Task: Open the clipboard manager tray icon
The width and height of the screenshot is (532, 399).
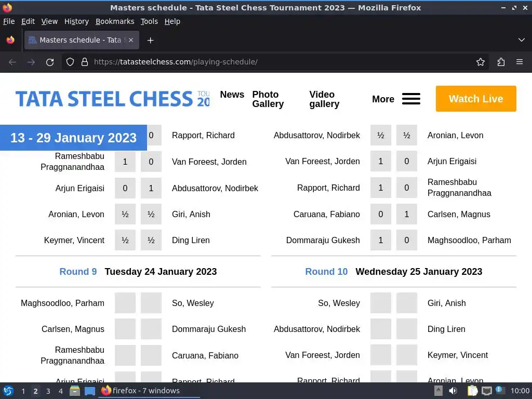Action: click(472, 391)
